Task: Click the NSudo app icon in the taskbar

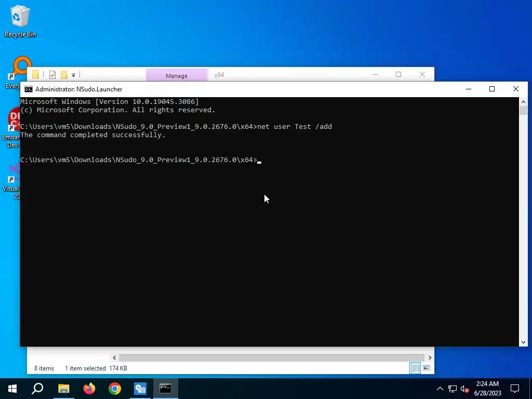Action: 140,389
